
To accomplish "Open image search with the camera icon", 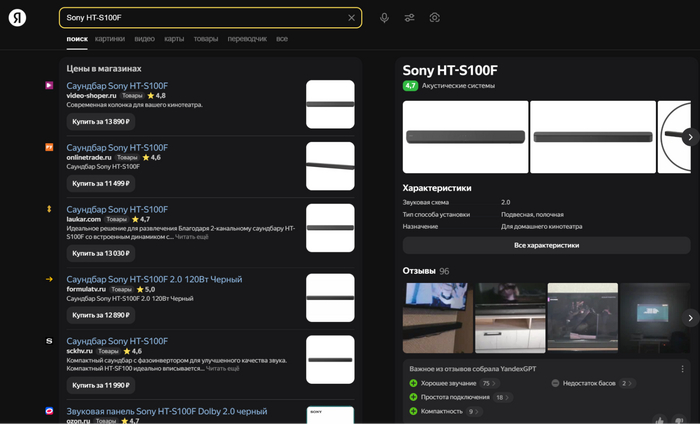I will point(435,18).
